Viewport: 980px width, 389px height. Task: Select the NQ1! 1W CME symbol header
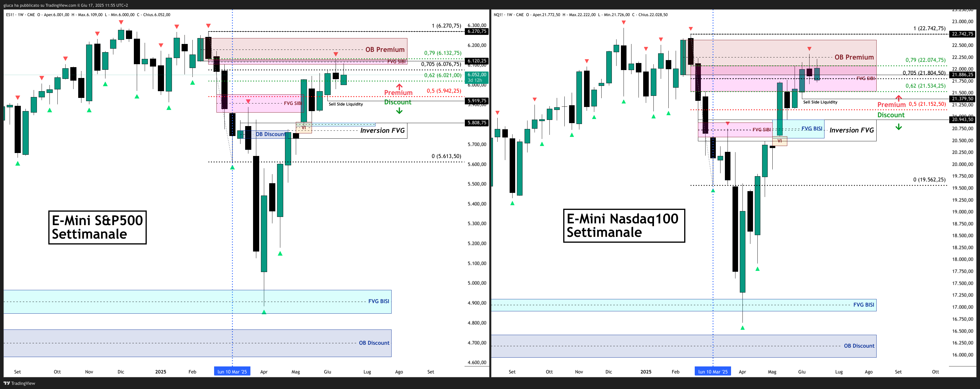pyautogui.click(x=508, y=15)
